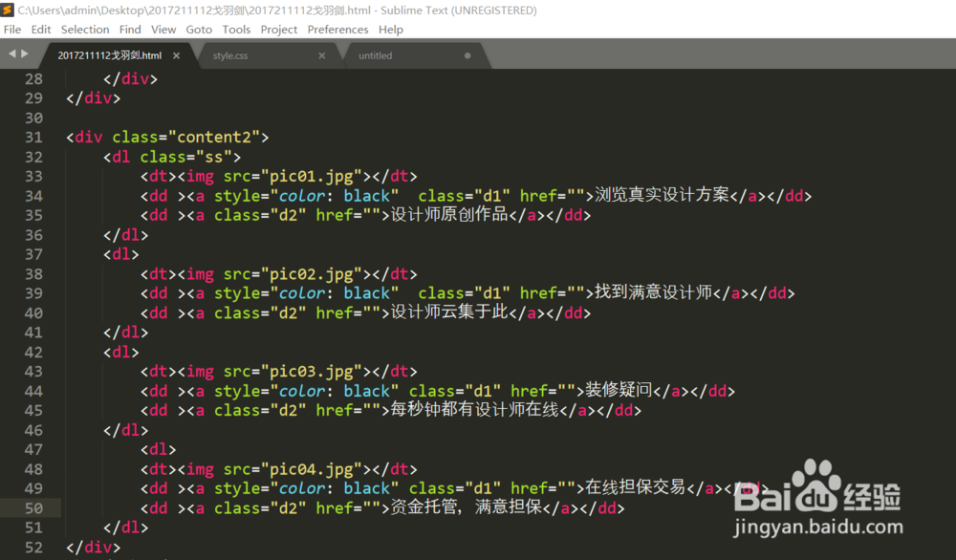Open the Help menu
Image resolution: width=956 pixels, height=560 pixels.
click(391, 30)
